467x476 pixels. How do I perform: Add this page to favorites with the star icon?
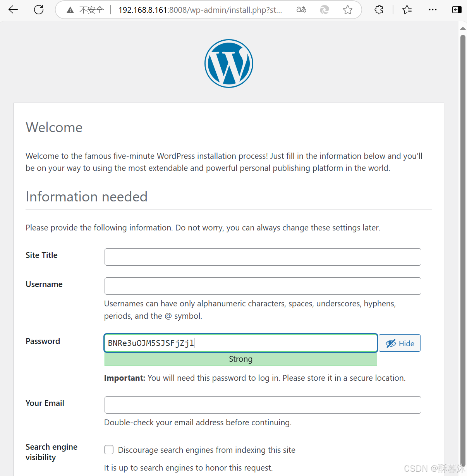click(x=348, y=10)
